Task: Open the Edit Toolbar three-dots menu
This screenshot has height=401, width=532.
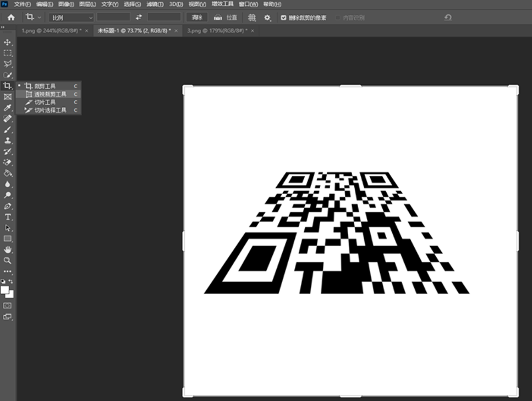Action: [8, 272]
